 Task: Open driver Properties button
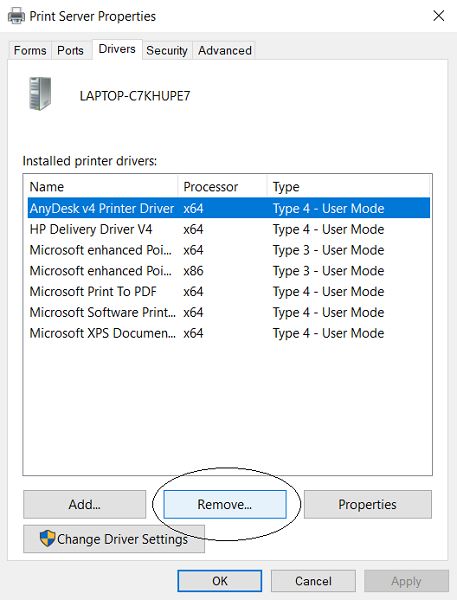point(367,504)
